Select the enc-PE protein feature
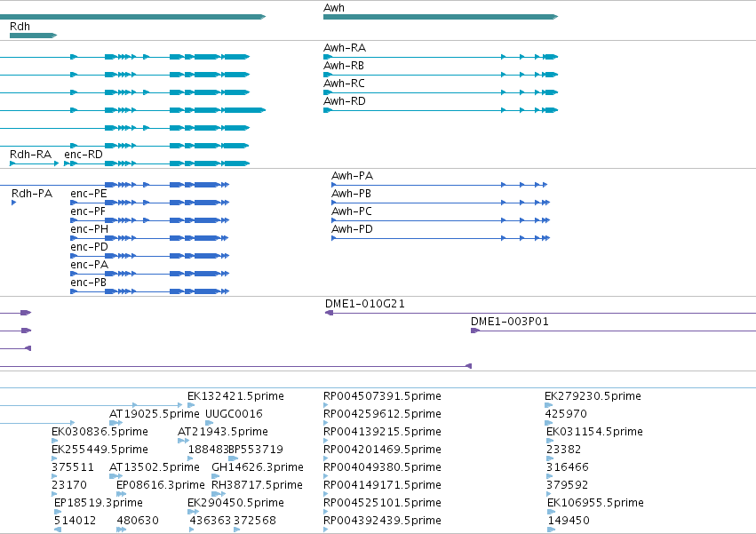Viewport: 756px width, 534px height. click(149, 203)
